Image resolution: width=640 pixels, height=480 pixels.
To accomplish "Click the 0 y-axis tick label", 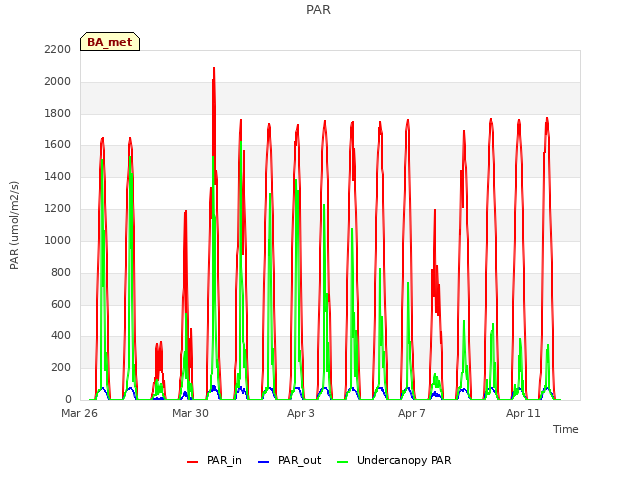I will point(68,399).
